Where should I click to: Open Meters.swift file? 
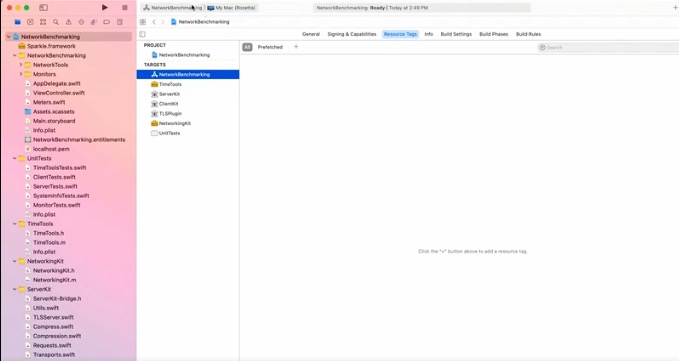click(45, 102)
